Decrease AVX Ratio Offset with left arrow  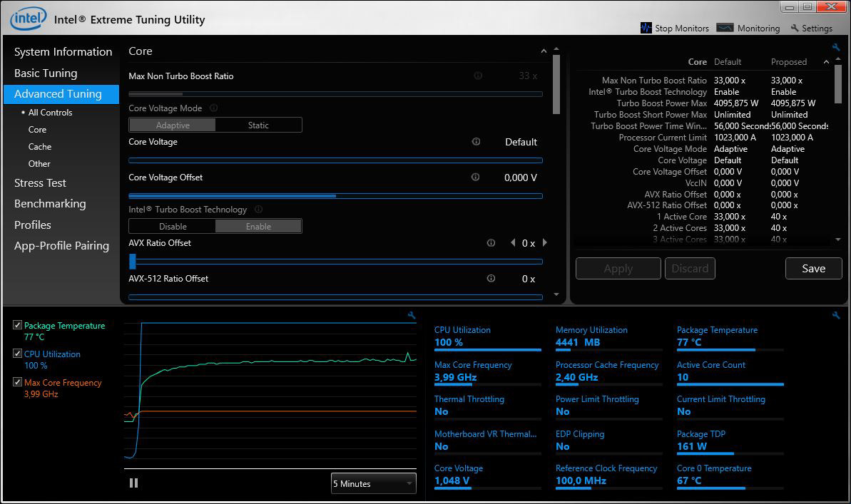pyautogui.click(x=513, y=243)
